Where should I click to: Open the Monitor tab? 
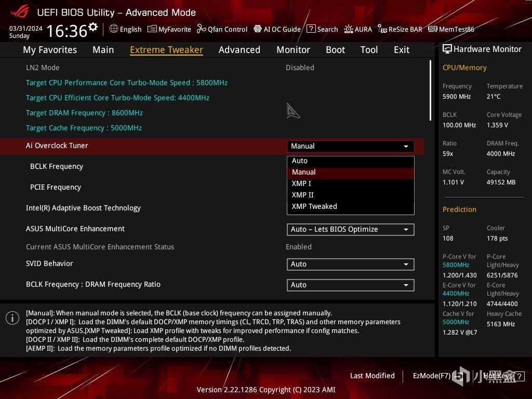pos(293,50)
